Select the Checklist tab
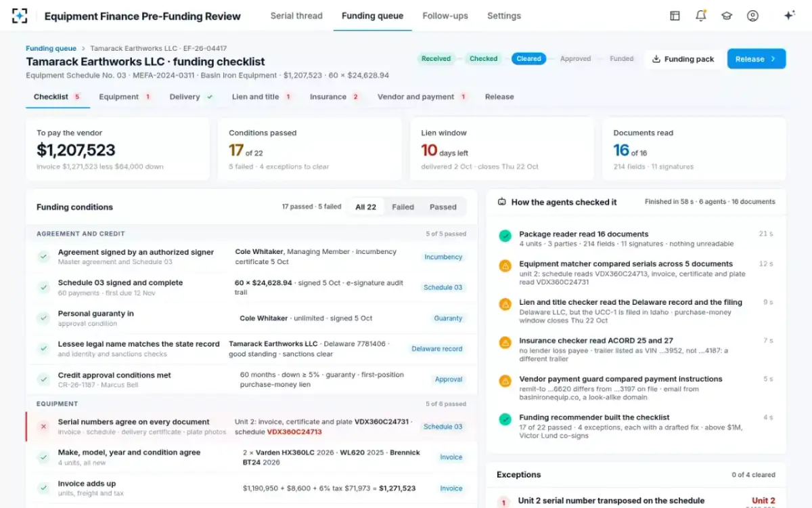 point(58,97)
